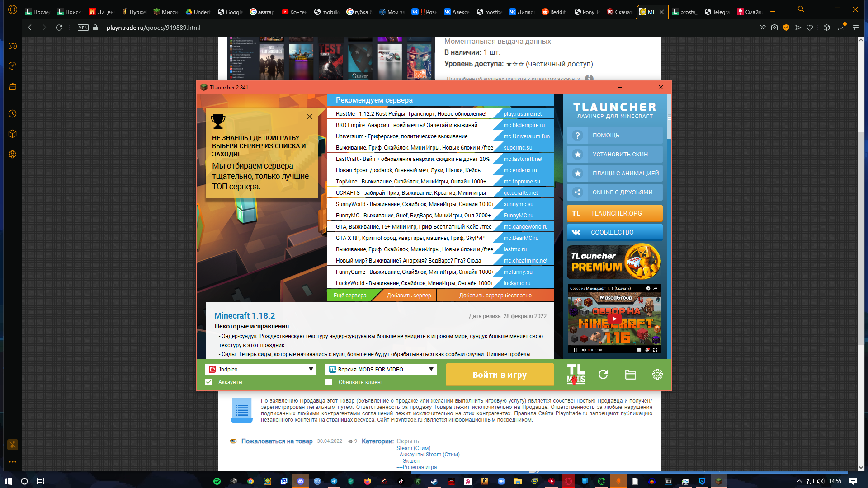This screenshot has height=488, width=868.
Task: Select luckymc.ru server address
Action: [517, 283]
